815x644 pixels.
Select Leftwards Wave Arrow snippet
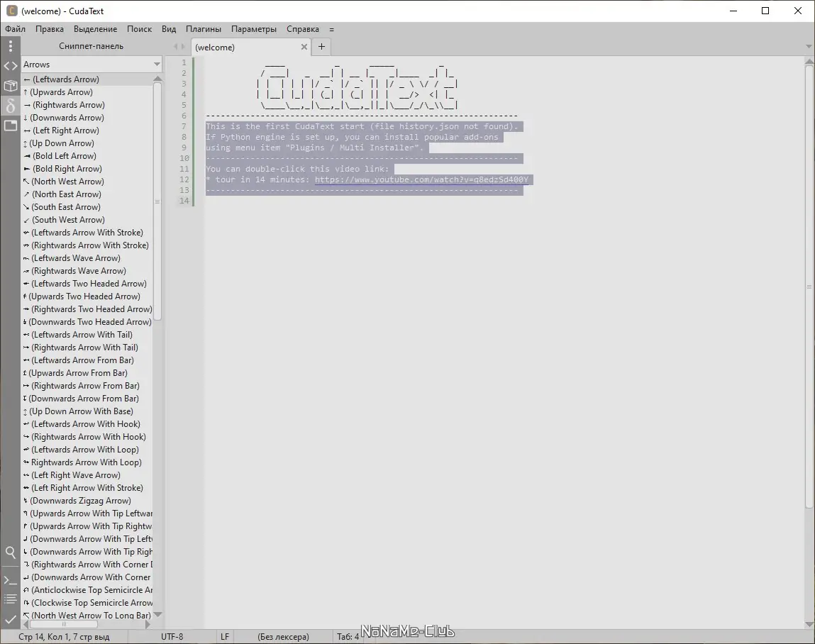[x=87, y=257]
